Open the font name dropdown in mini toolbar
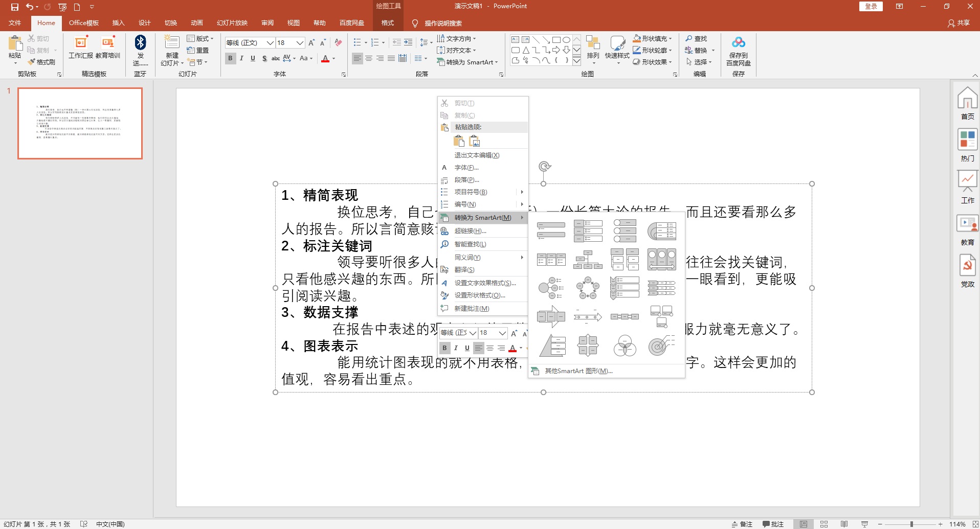The image size is (980, 529). [473, 333]
